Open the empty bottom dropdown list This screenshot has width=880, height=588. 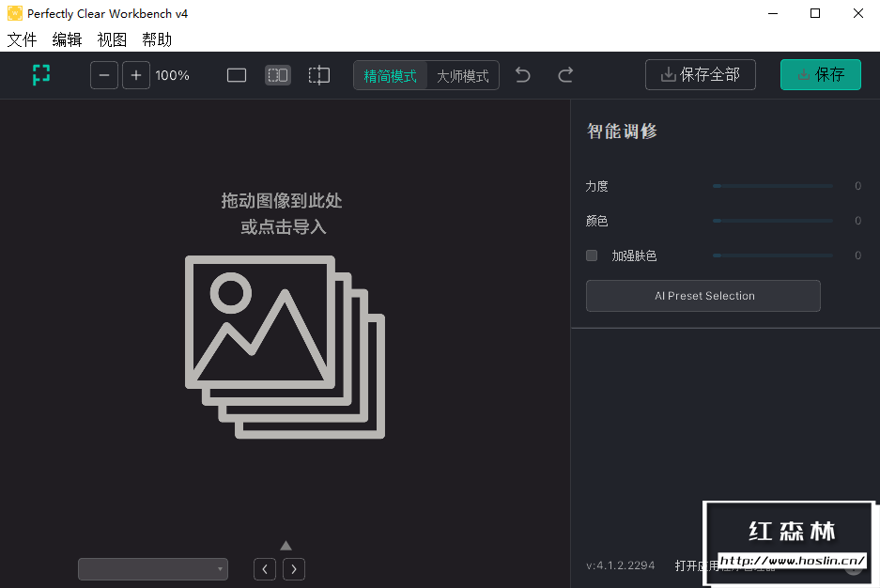click(x=153, y=569)
